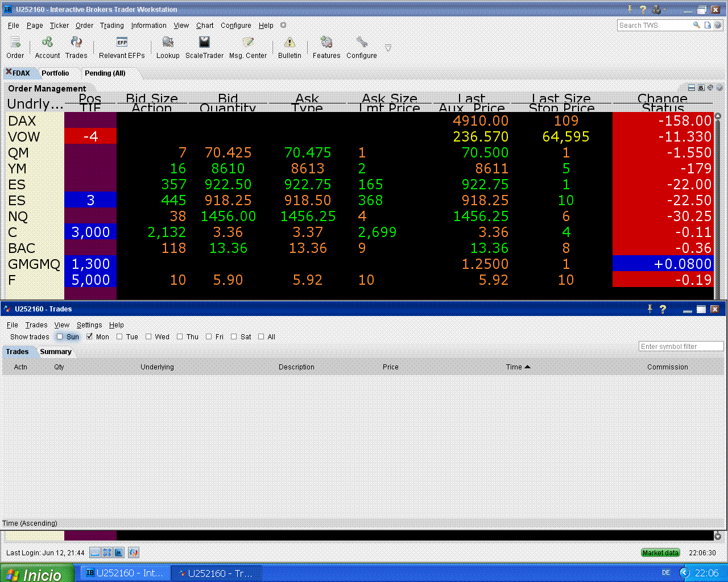Click the split-rows icon in Order Management header
728x582 pixels.
point(692,88)
